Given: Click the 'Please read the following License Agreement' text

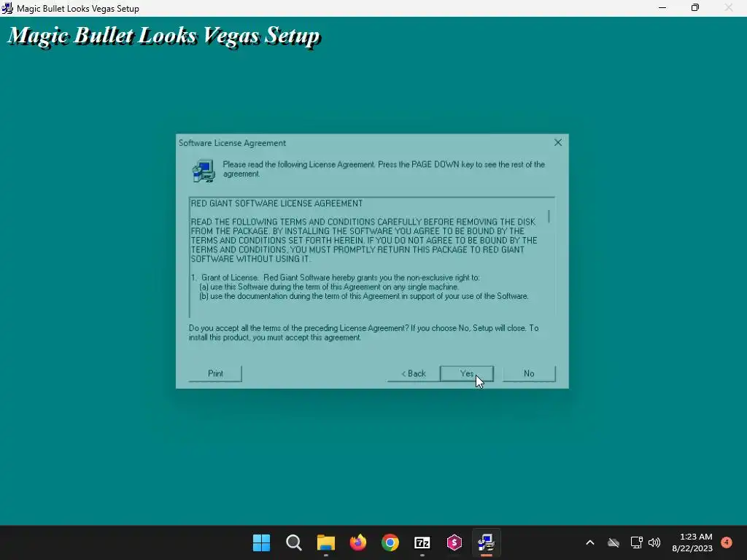Looking at the screenshot, I should (x=384, y=169).
